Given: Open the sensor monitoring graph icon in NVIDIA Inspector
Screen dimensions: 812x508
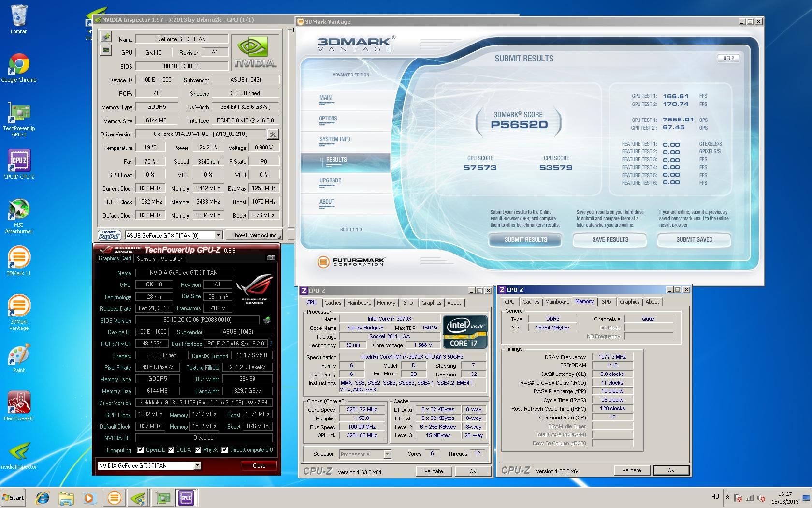Looking at the screenshot, I should click(106, 50).
